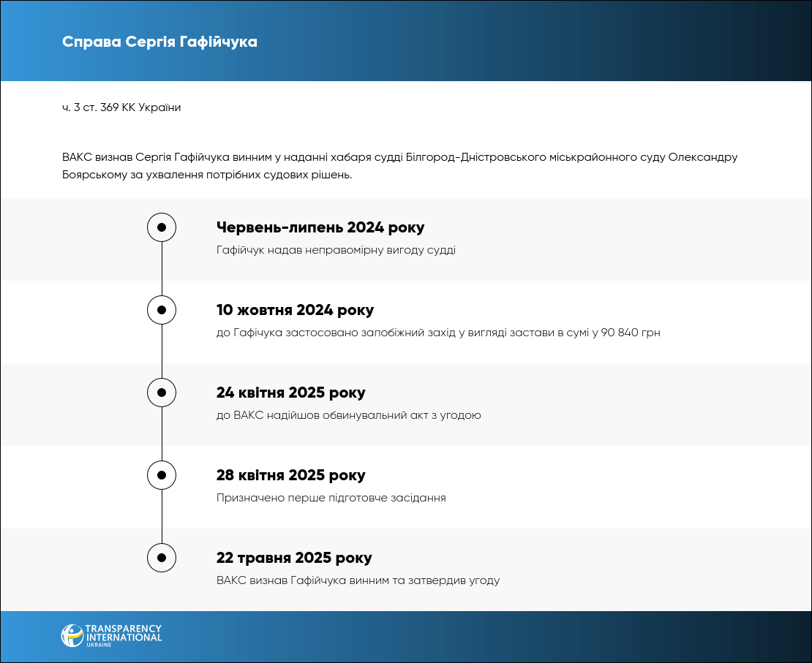Select the date heading "28 квітня 2025 року"
Viewport: 812px width, 663px height.
click(x=290, y=475)
